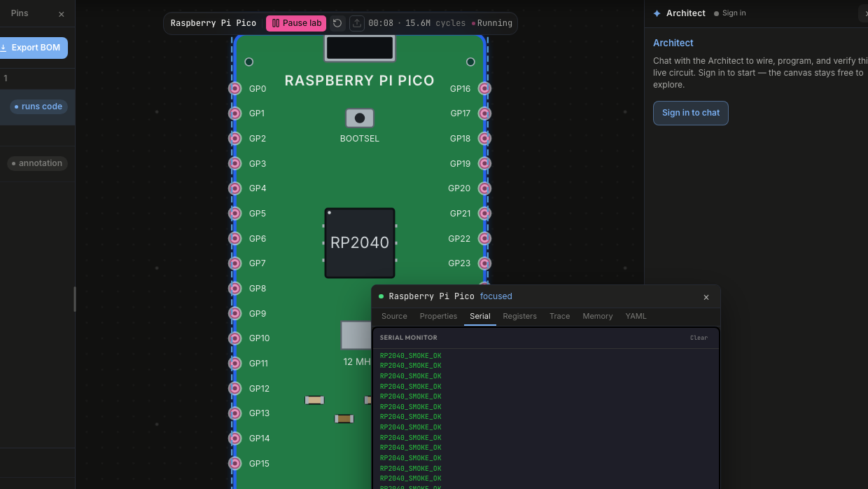The image size is (868, 489).
Task: Select the runs code tag
Action: 38,106
